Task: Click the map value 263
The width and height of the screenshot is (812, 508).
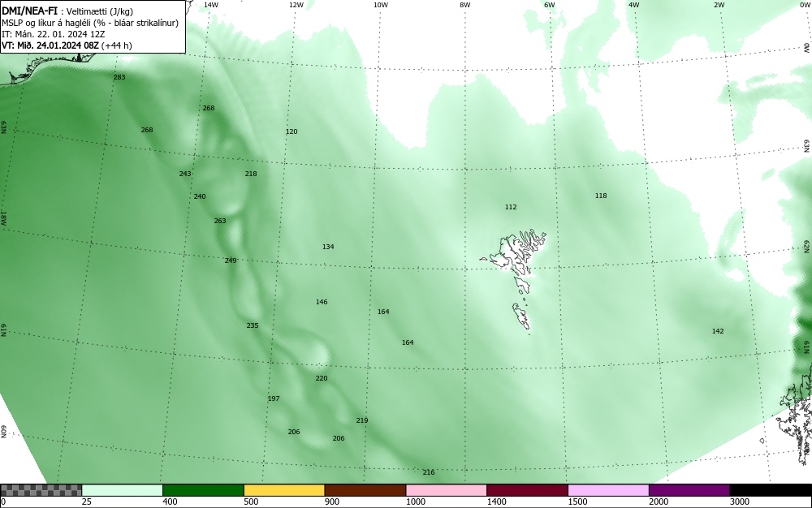Action: (x=219, y=221)
